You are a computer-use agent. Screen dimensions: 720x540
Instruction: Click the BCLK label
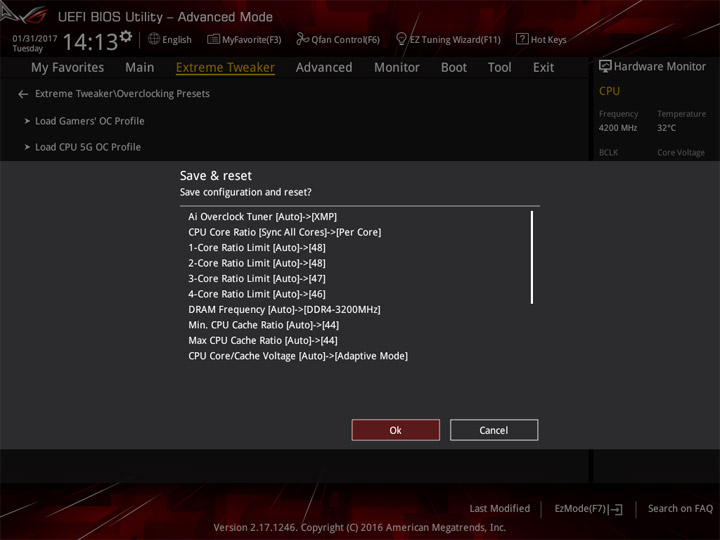[x=608, y=152]
